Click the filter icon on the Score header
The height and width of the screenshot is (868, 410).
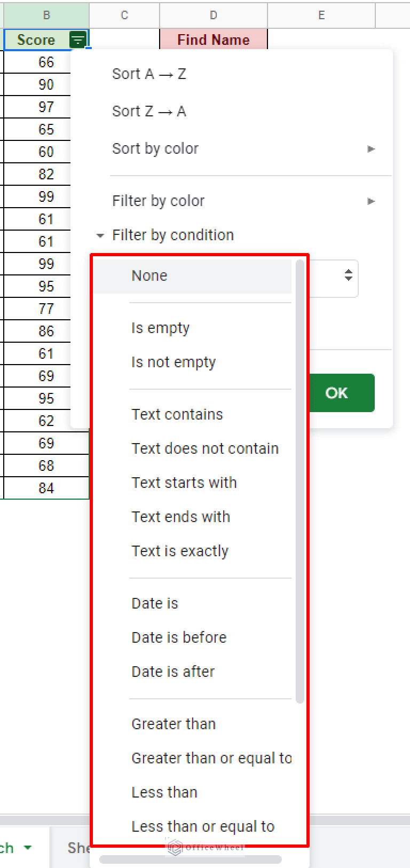(x=78, y=40)
